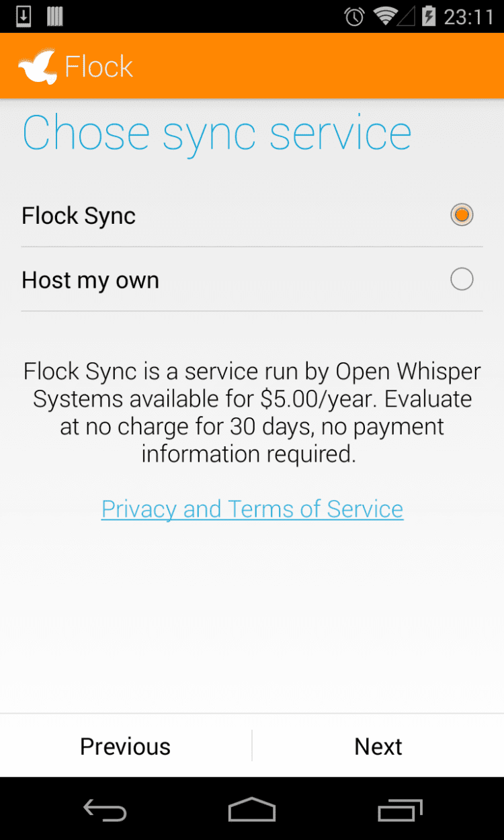The image size is (504, 840).
Task: Tap the Wi-Fi status icon
Action: pos(385,16)
